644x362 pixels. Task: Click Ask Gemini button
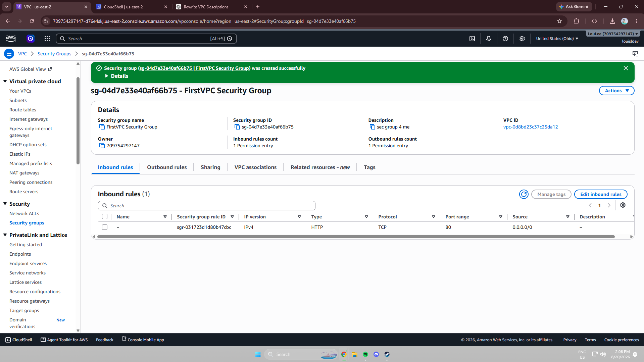click(x=574, y=7)
